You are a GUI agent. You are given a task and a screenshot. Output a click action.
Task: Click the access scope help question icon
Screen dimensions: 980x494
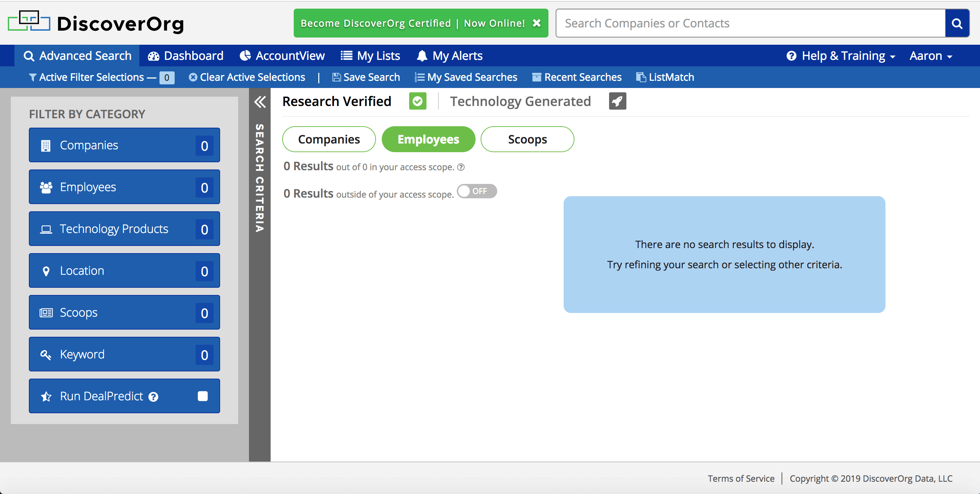(461, 167)
